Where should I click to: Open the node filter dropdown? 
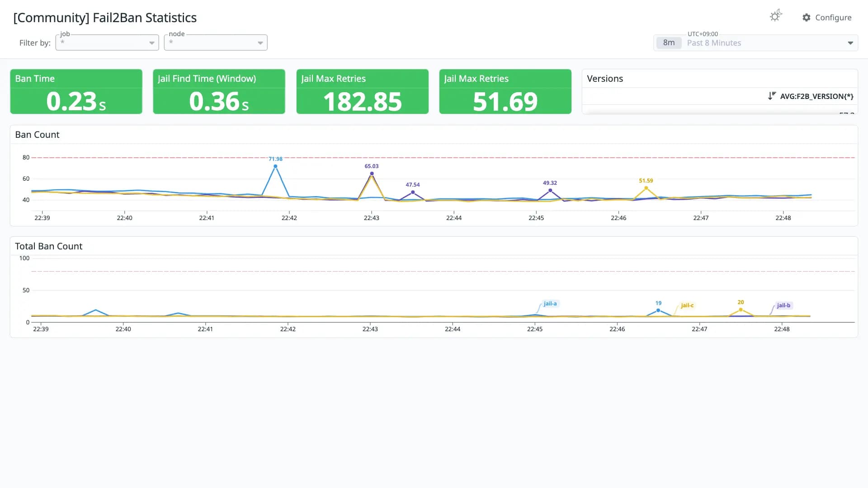(216, 42)
